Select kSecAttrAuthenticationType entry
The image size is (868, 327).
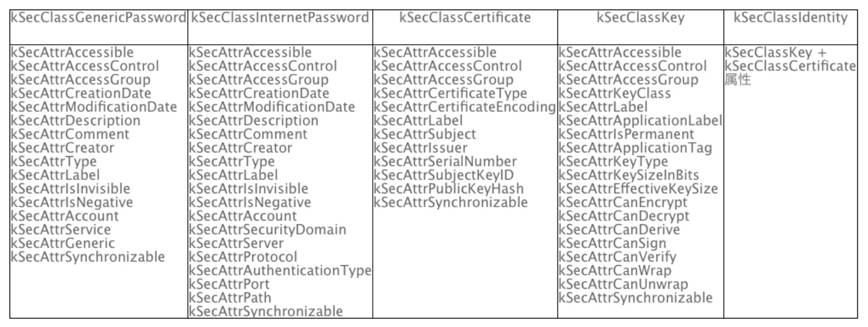[280, 271]
